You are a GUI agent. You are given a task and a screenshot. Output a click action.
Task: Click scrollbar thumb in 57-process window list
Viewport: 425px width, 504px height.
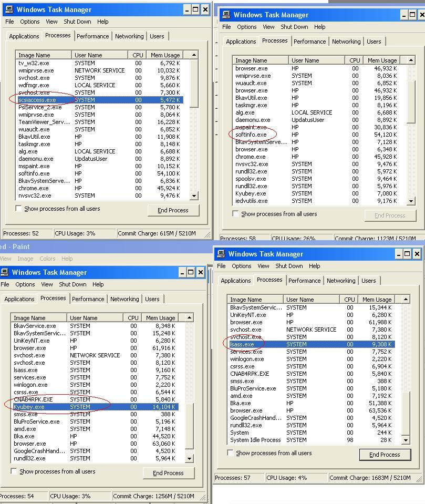(406, 414)
